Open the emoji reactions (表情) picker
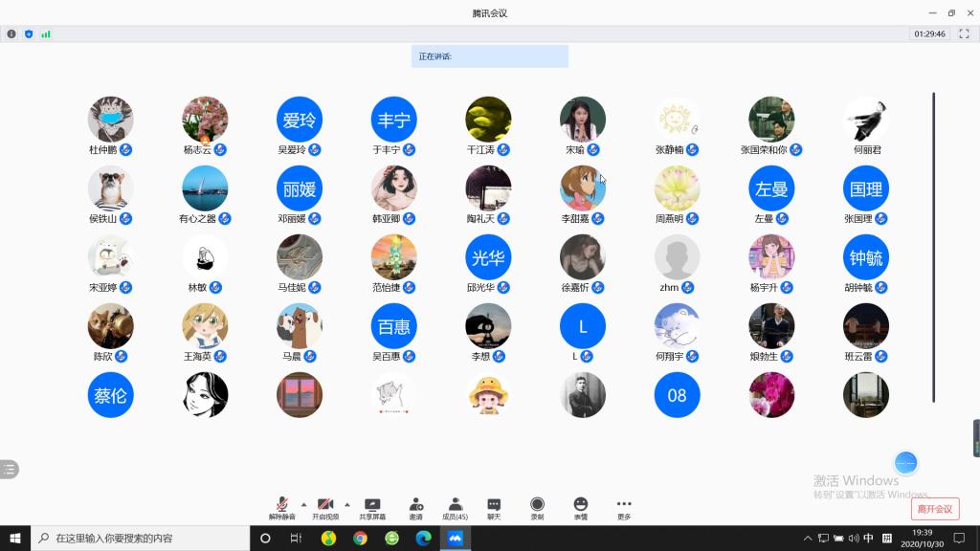 [x=580, y=506]
